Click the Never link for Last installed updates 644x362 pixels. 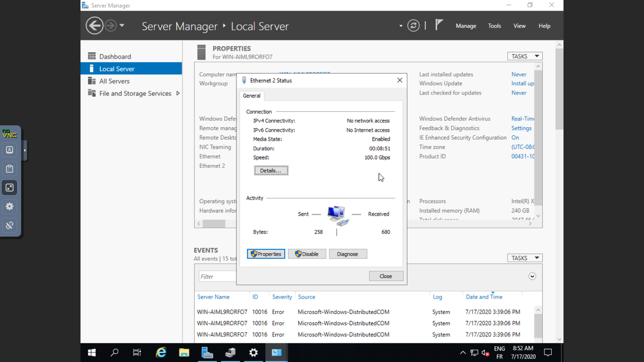[x=519, y=74]
